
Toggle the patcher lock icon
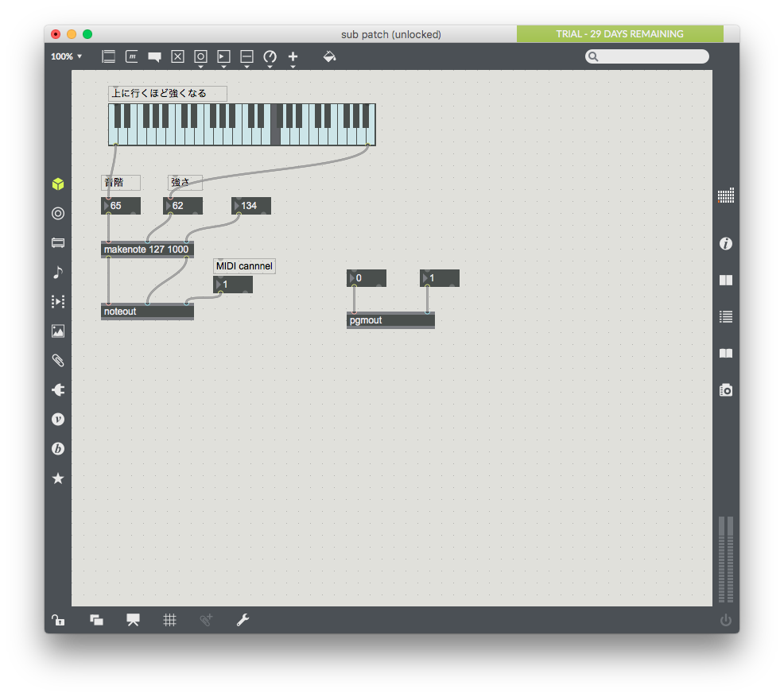point(58,620)
